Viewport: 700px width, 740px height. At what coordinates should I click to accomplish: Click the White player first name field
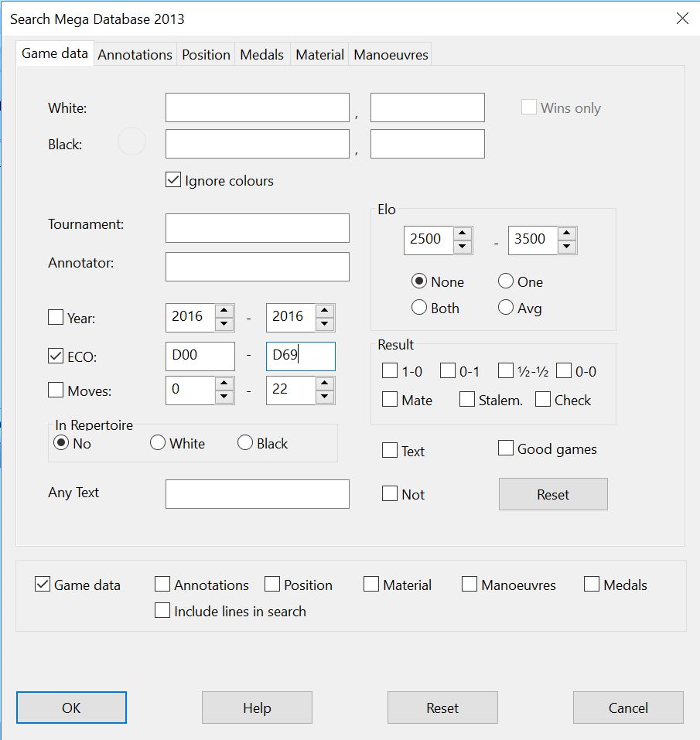click(x=427, y=107)
